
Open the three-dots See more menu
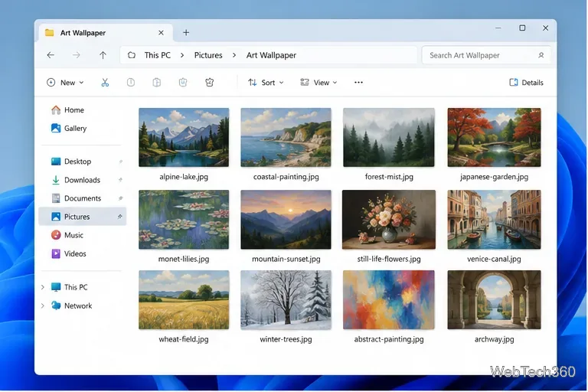coord(358,83)
